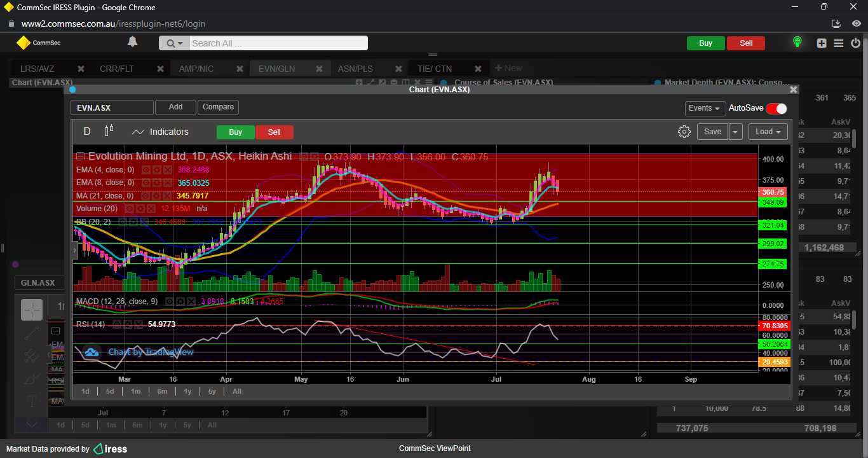
Task: Click the header red Sell button
Action: click(746, 43)
